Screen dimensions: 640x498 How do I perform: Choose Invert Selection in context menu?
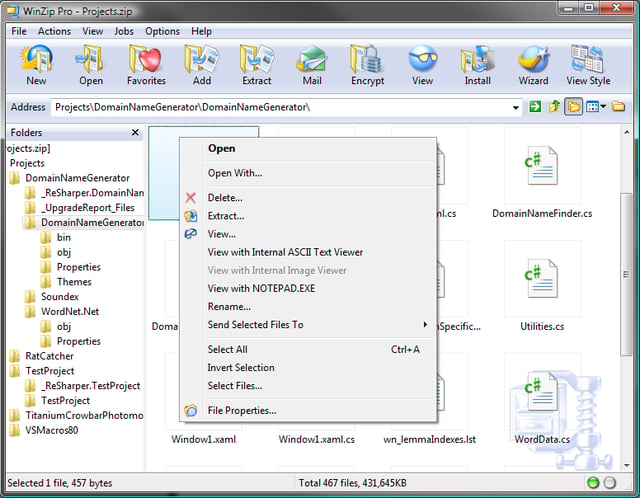point(308,367)
